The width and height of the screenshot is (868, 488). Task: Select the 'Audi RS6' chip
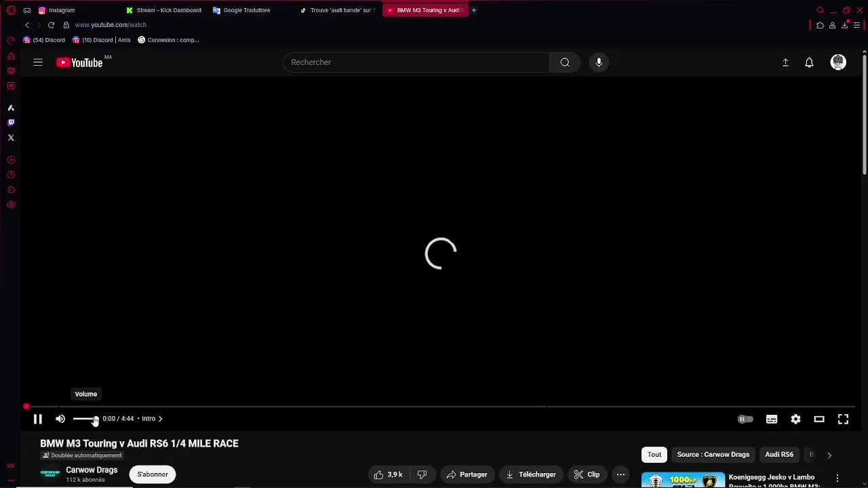click(x=779, y=455)
